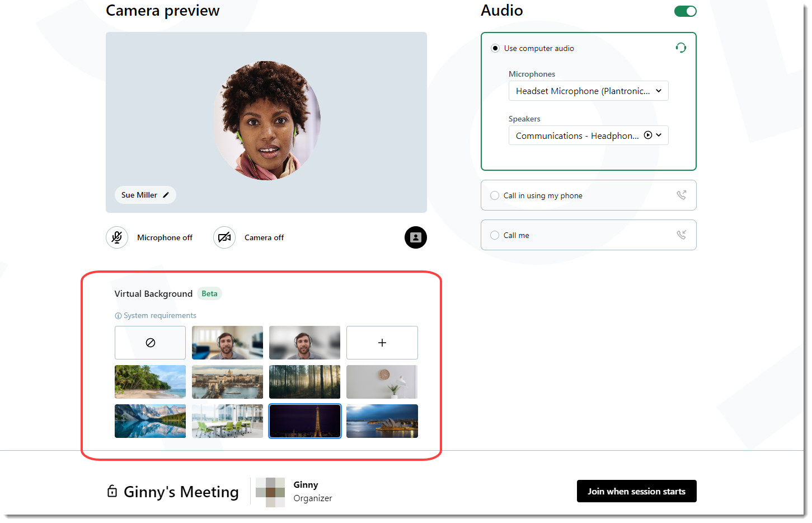This screenshot has height=523, width=812.
Task: Select the no-background option
Action: coord(150,343)
